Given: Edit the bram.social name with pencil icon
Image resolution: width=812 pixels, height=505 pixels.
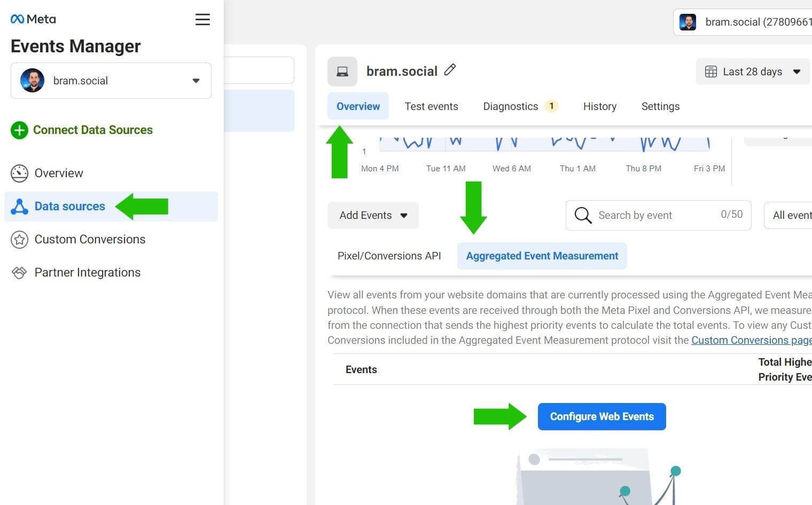Looking at the screenshot, I should [450, 70].
